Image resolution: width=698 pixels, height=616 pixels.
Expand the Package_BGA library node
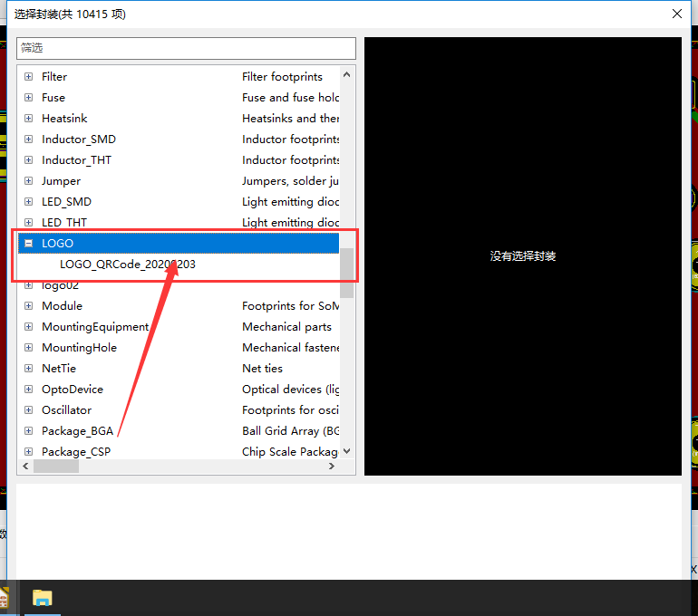pyautogui.click(x=28, y=431)
